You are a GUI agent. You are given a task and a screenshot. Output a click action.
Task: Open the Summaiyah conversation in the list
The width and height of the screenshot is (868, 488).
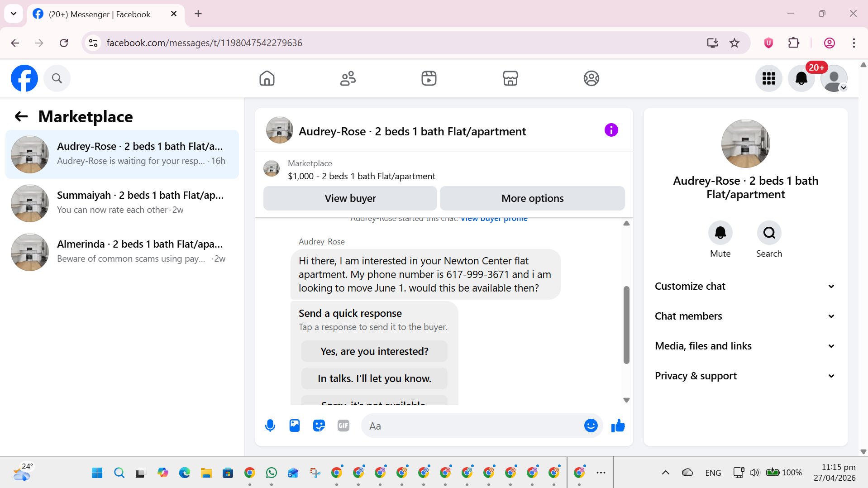pyautogui.click(x=122, y=203)
